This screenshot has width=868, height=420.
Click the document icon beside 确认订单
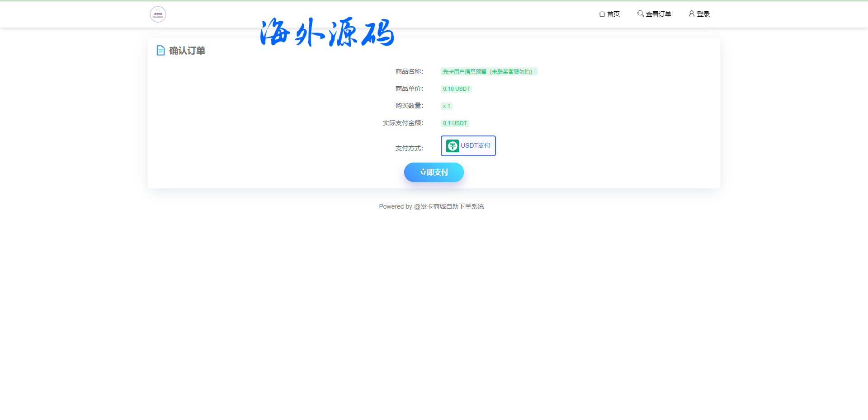[x=160, y=51]
